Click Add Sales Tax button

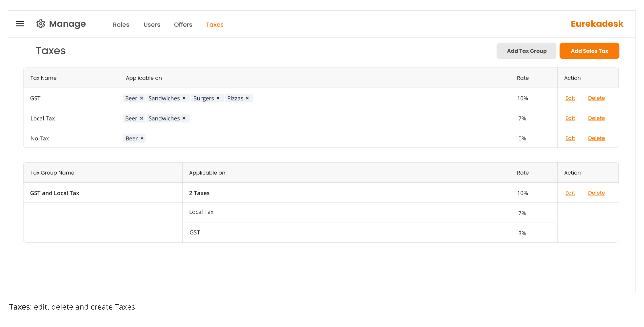589,51
